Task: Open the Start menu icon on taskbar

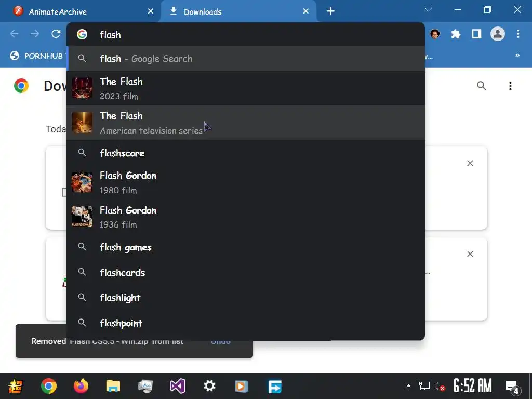Action: [x=15, y=386]
